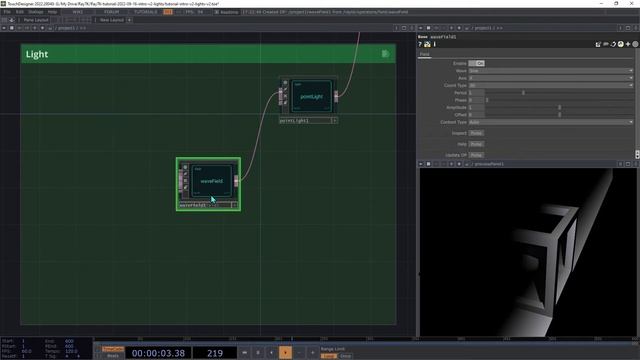Open the Dialogs menu
Viewport: 640px width, 360px height.
tap(36, 12)
